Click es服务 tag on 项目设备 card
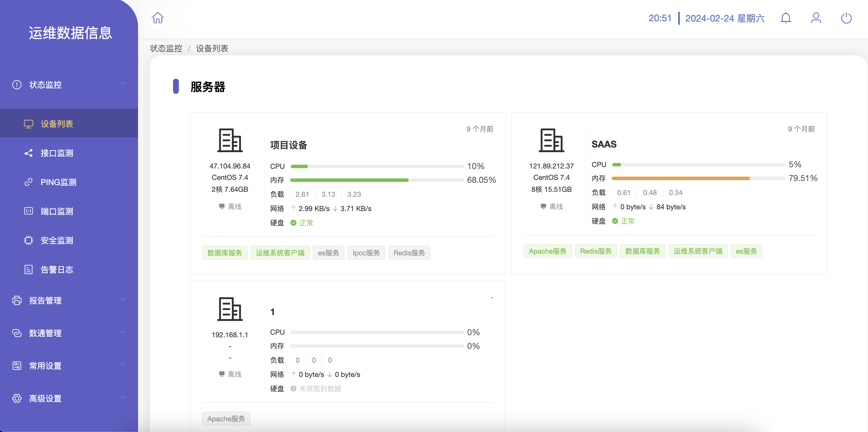Viewport: 868px width, 432px height. 328,253
